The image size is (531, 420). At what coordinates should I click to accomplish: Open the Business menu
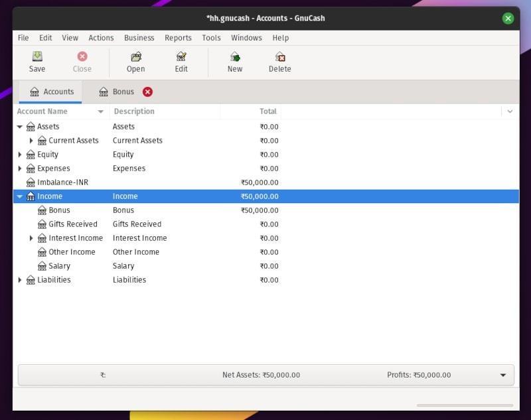click(139, 38)
